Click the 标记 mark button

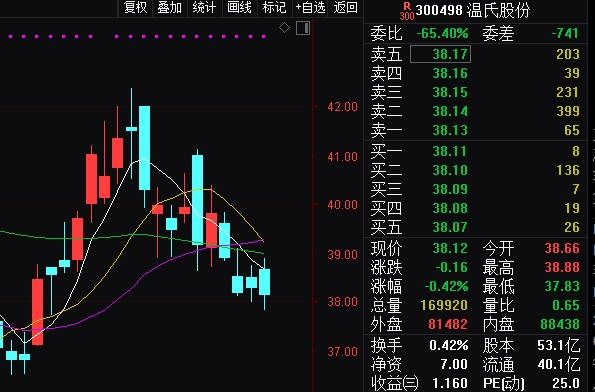[274, 8]
